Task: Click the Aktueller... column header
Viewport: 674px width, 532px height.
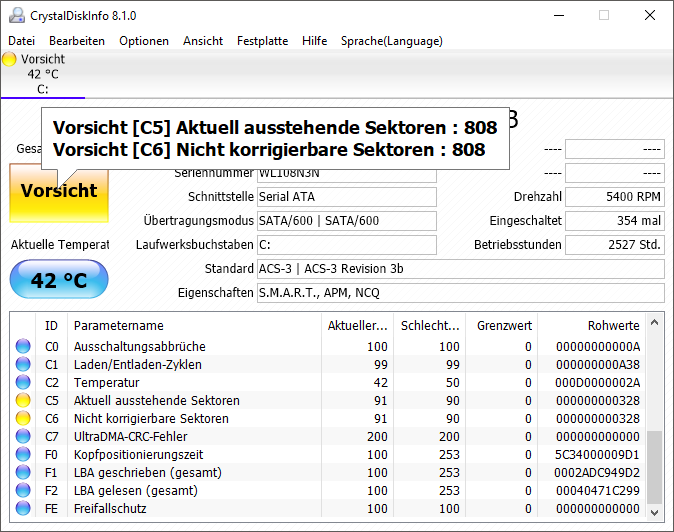Action: click(x=357, y=326)
